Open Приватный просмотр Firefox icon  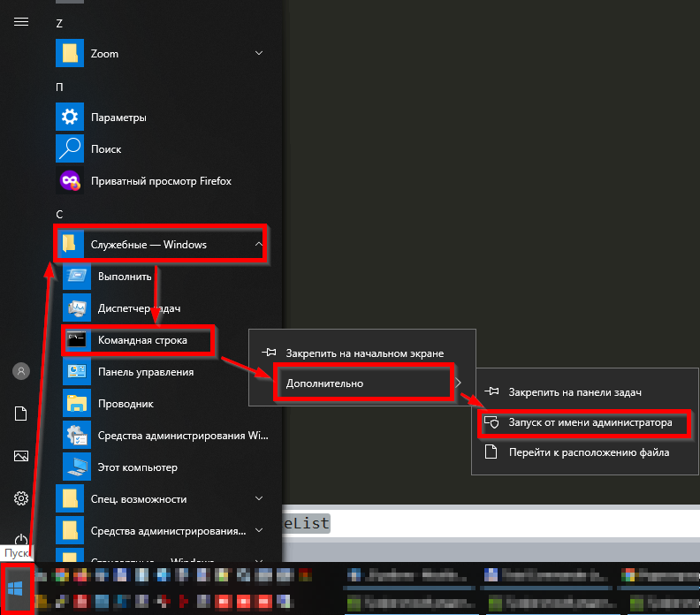pos(70,181)
